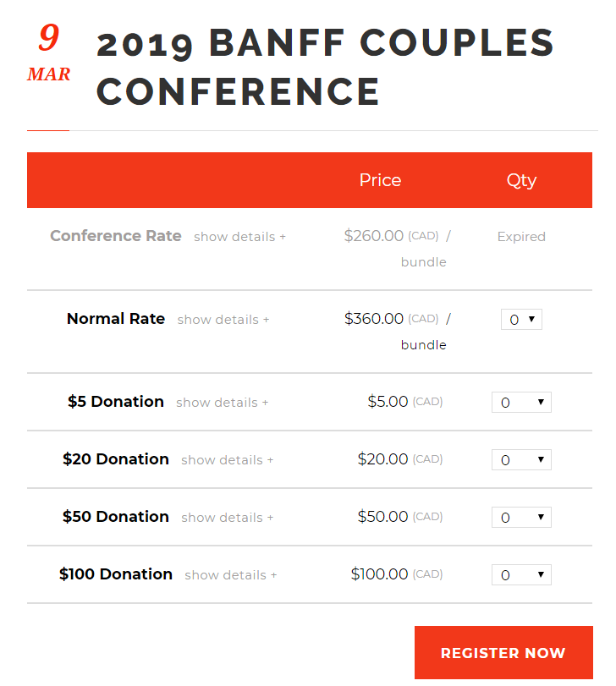Open the Normal Rate quantity dropdown
The width and height of the screenshot is (616, 686).
click(x=521, y=320)
